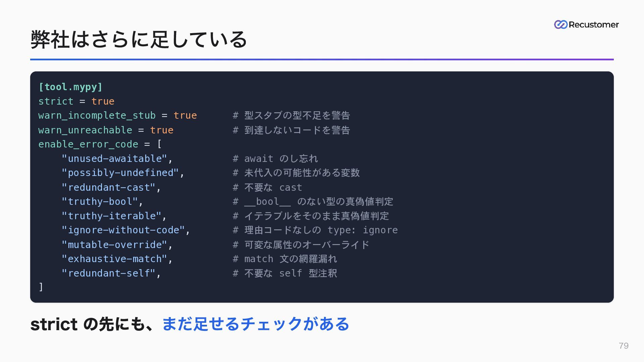
Task: Select the warn_incomplete_stub setting
Action: pos(118,116)
